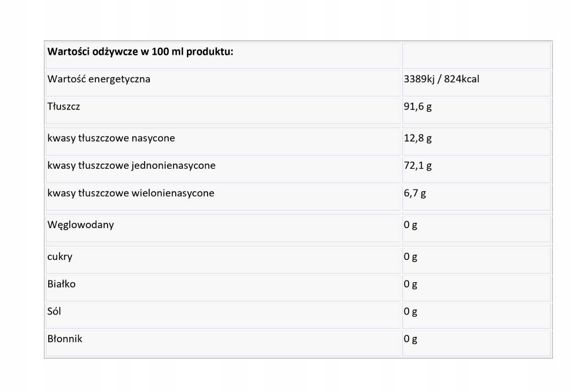Click the '3389kj / 824kcal' energy value

point(441,79)
